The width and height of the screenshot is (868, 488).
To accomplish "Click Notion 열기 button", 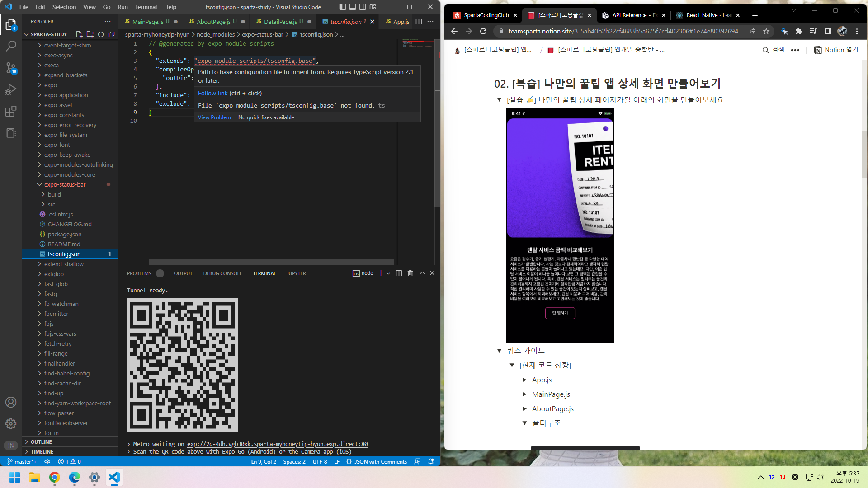I will [836, 50].
